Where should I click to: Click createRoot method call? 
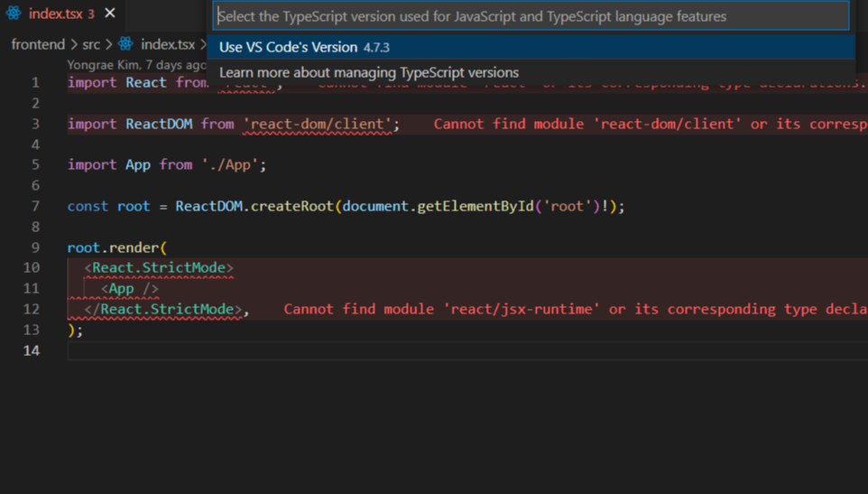(292, 207)
